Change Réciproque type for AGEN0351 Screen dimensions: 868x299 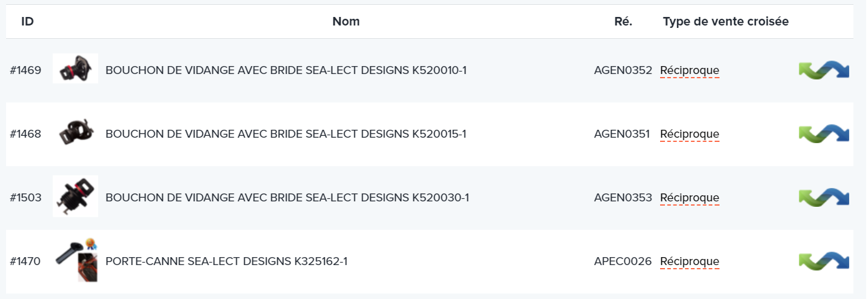pyautogui.click(x=689, y=134)
